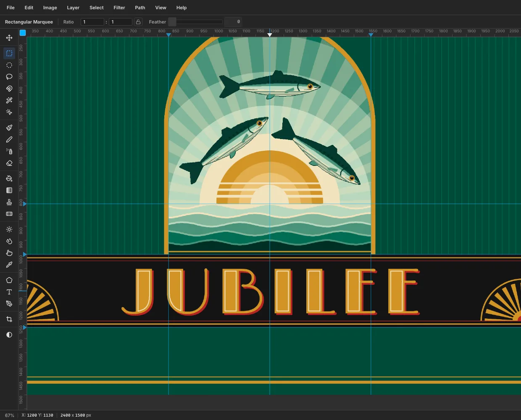Click the blue guide marker near 825 on top ruler
The image size is (521, 420).
click(168, 35)
